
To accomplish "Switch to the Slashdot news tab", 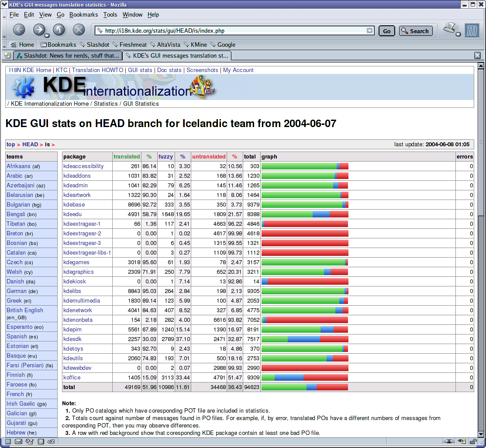I will click(68, 55).
